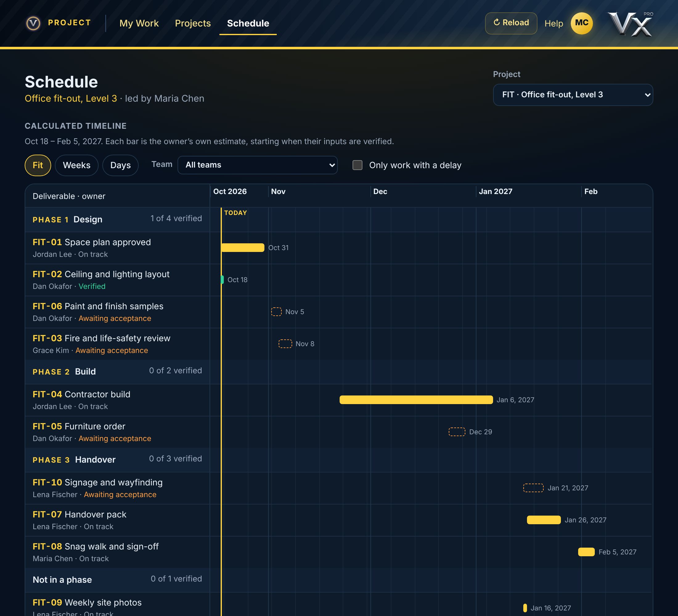Click the TODAY marker label
The height and width of the screenshot is (616, 678).
[235, 213]
